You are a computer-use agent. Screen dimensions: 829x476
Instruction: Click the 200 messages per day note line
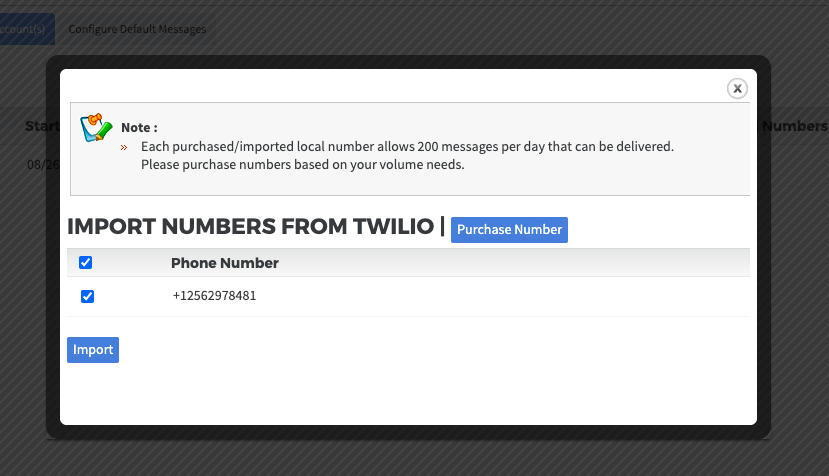point(407,147)
